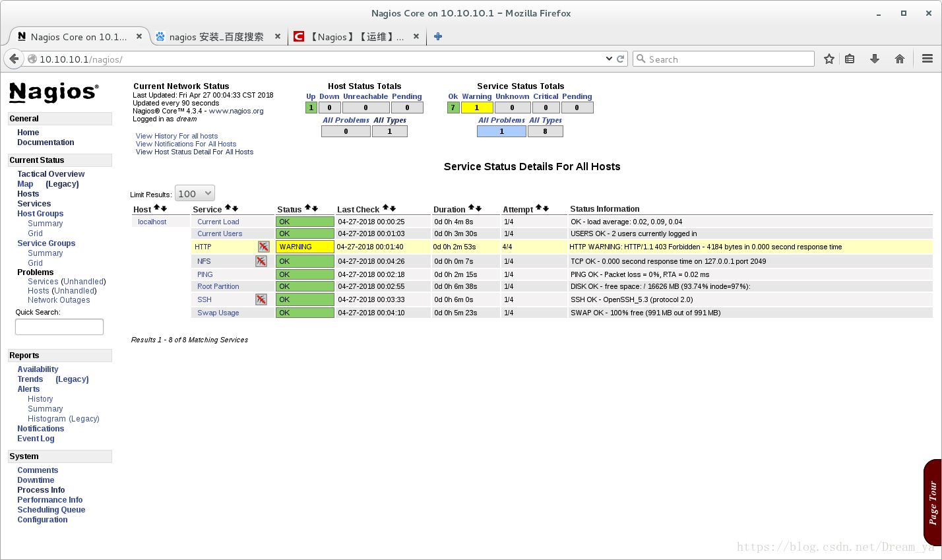This screenshot has width=942, height=560.
Task: Open Map link in sidebar
Action: tap(25, 184)
